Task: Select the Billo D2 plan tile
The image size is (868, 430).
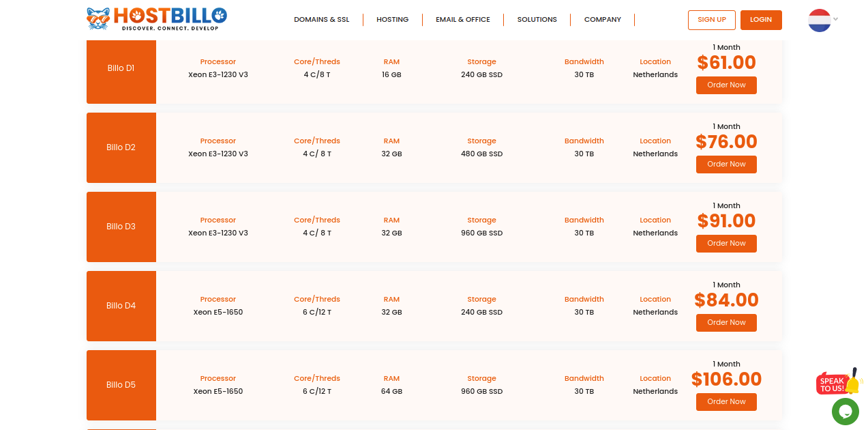Action: point(121,147)
